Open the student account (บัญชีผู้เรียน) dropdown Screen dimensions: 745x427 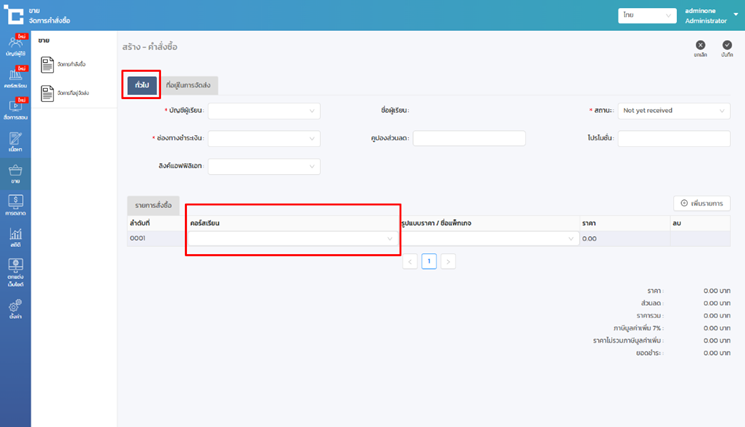pyautogui.click(x=264, y=111)
